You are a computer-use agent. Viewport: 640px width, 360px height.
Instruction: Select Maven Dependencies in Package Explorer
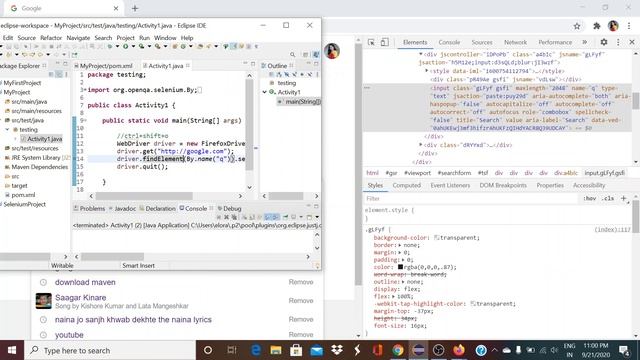coord(36,167)
